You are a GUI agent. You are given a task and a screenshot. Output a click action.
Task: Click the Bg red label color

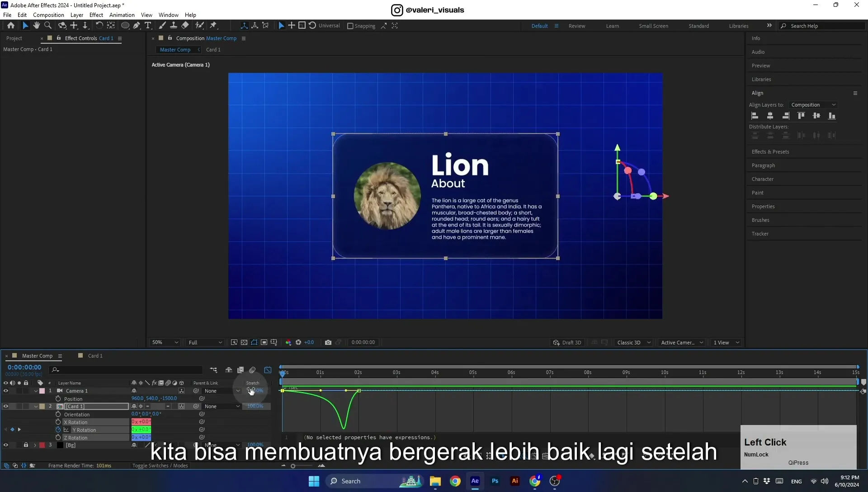[x=42, y=445]
